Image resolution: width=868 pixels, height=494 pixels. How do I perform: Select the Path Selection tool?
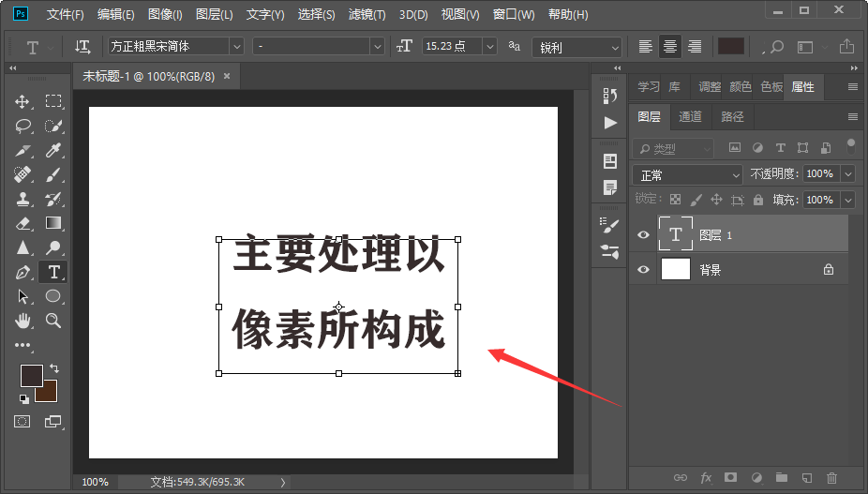pos(22,296)
